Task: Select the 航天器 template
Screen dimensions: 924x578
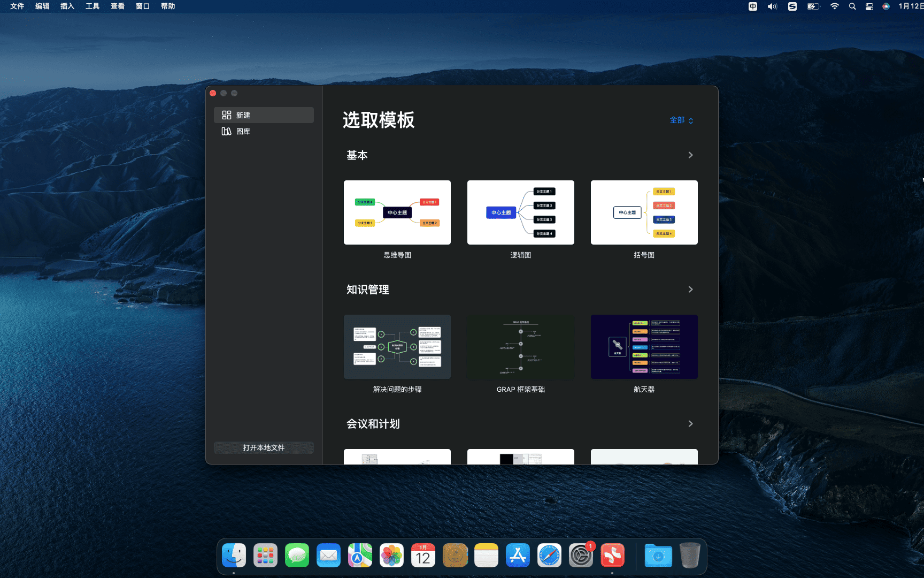Action: 644,347
